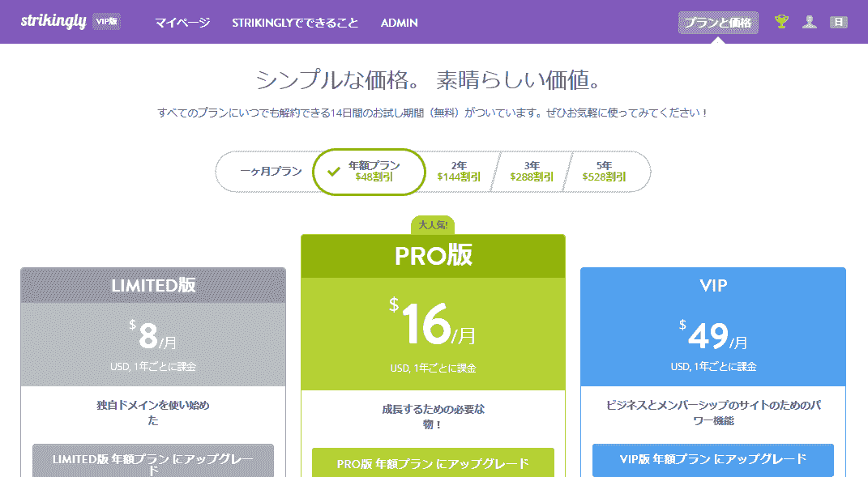This screenshot has height=477, width=868.
Task: Click 独自ドメインを使い始めた description
Action: 153,413
